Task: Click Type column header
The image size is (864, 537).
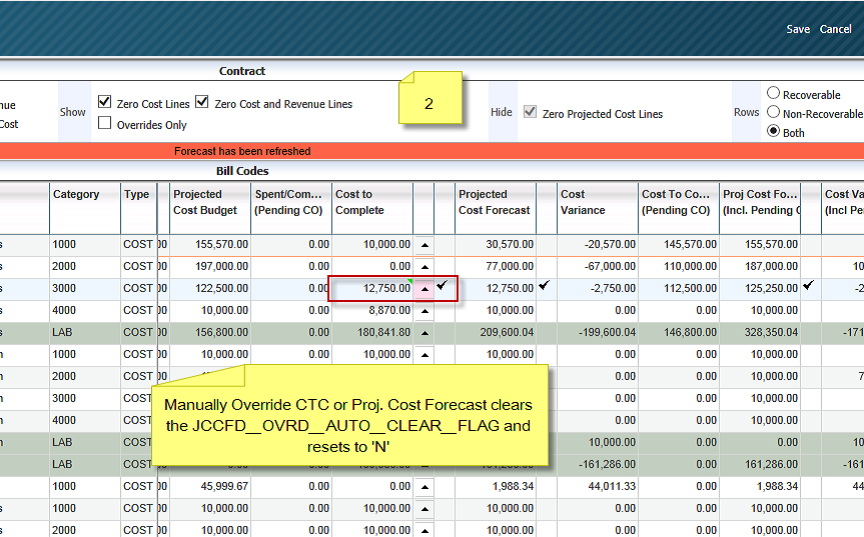Action: coord(139,208)
